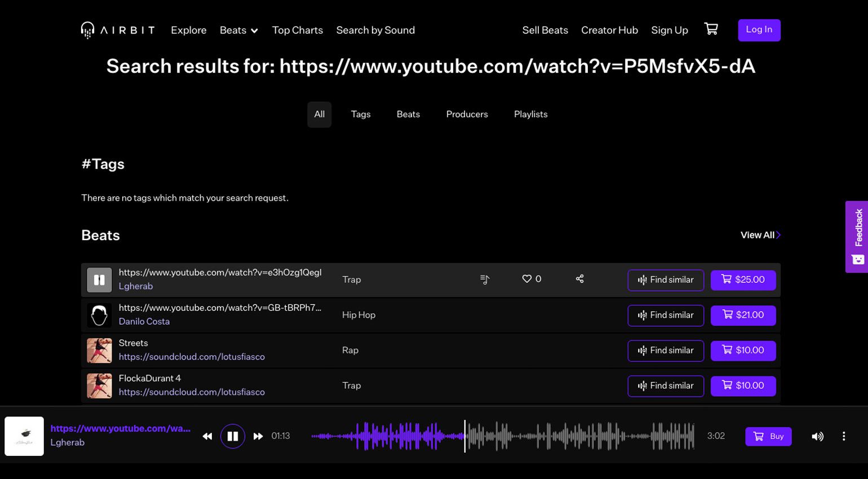Switch to the Playlists tab

point(531,114)
